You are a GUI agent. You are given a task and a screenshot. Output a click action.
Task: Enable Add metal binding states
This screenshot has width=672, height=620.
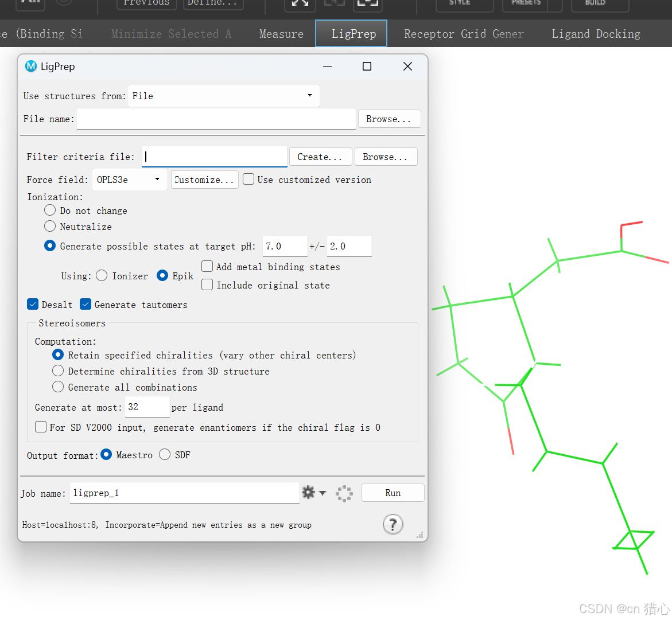(x=207, y=267)
